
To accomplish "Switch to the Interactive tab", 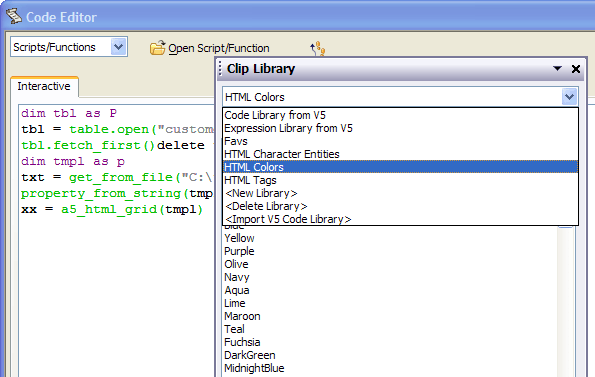I will coord(44,86).
